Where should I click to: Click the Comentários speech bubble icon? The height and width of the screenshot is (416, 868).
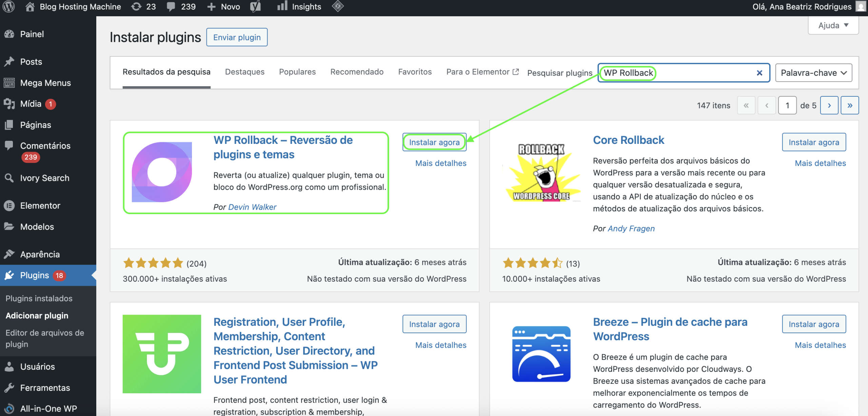pyautogui.click(x=9, y=146)
